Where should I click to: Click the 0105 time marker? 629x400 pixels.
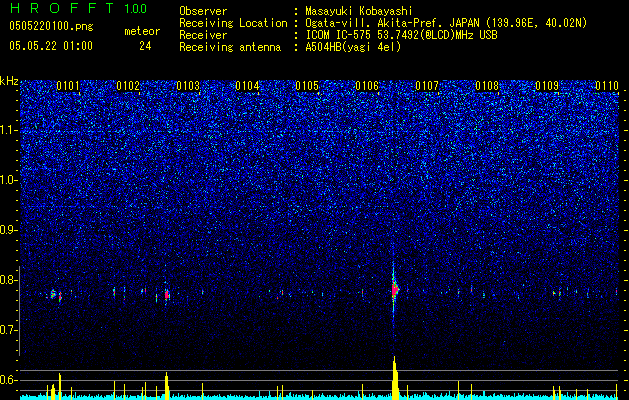pyautogui.click(x=307, y=86)
